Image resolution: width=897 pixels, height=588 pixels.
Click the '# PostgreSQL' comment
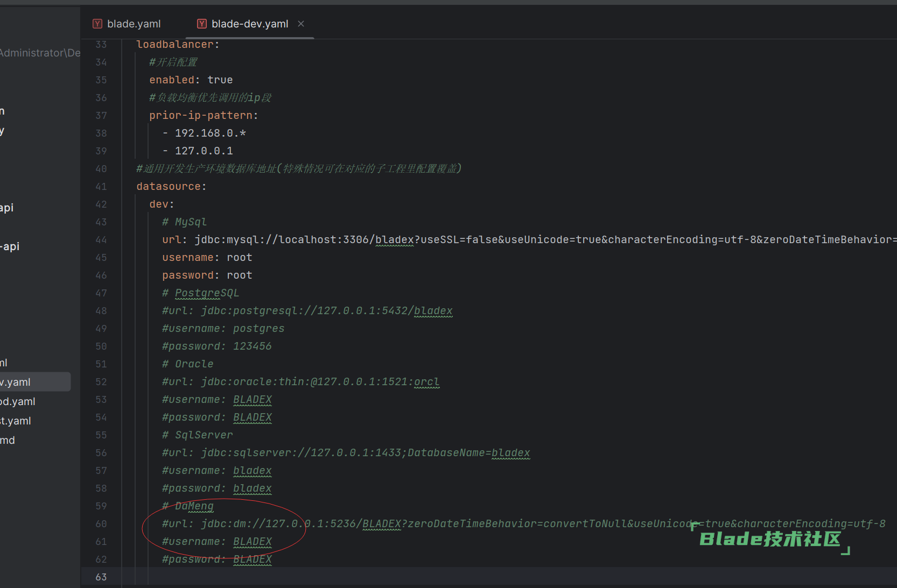pyautogui.click(x=200, y=293)
